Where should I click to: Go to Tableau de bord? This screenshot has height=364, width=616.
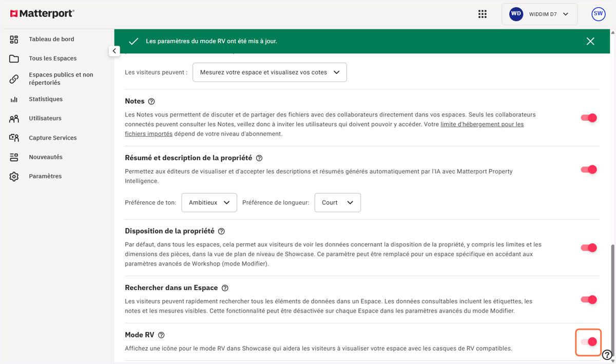pyautogui.click(x=51, y=39)
